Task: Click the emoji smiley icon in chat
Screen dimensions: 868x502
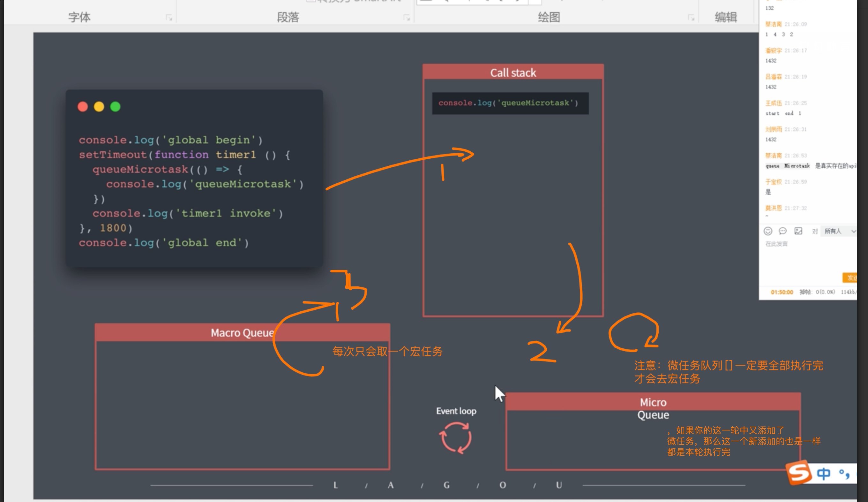Action: coord(768,231)
